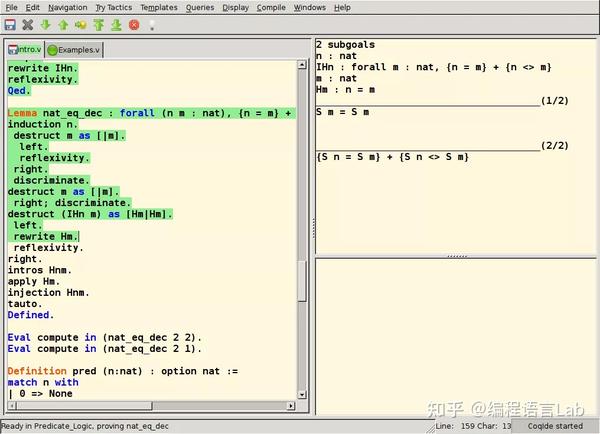Click the status text 'Ready in Predicate_Logic'
This screenshot has height=434, width=600.
point(85,426)
